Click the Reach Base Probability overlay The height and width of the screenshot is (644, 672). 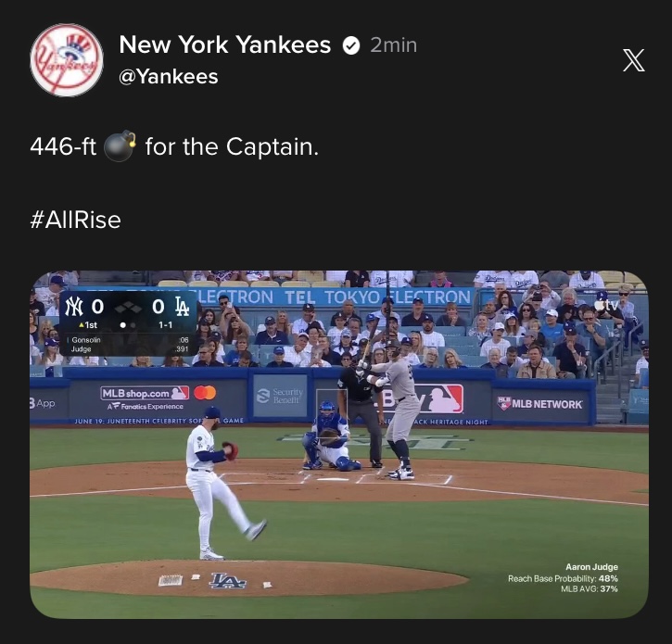point(563,578)
